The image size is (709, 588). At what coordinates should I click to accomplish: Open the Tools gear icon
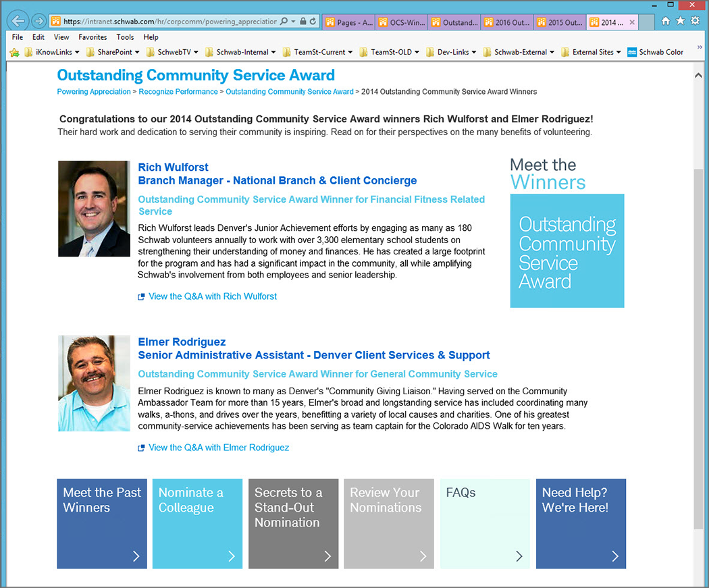(695, 21)
